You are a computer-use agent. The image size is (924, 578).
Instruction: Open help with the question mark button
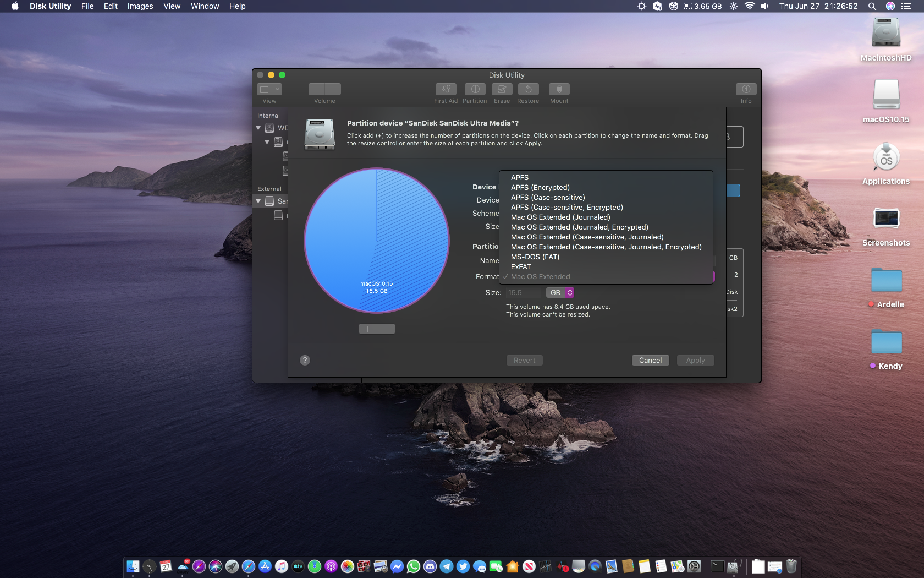click(x=305, y=360)
